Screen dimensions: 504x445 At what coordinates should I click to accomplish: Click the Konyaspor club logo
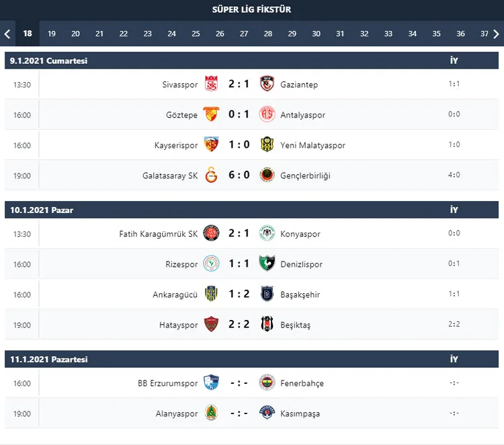[267, 234]
